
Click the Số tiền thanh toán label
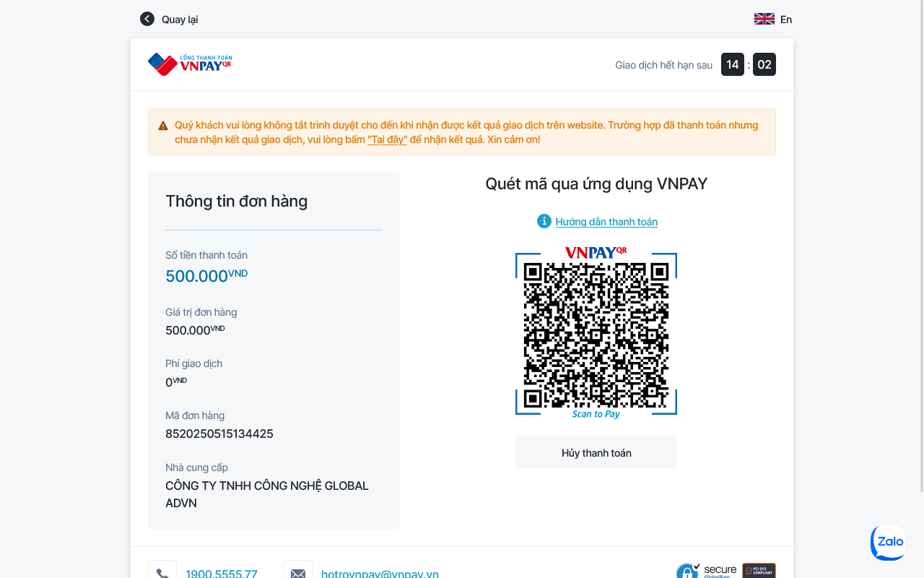tap(206, 255)
